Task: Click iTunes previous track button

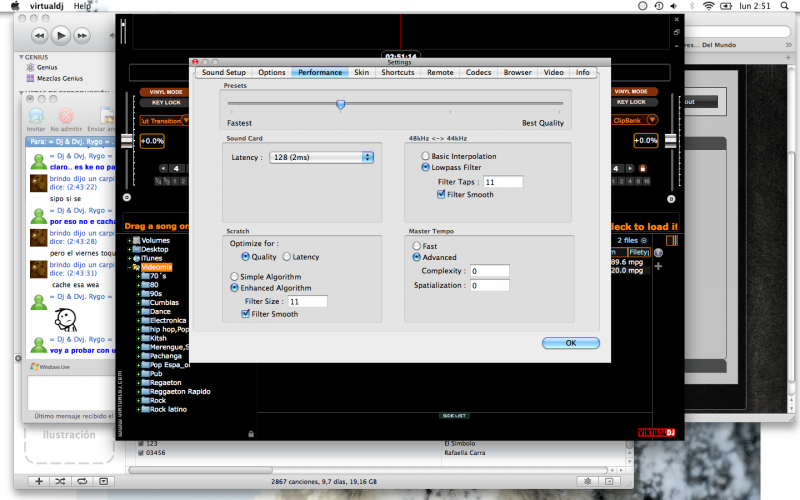Action: click(39, 36)
